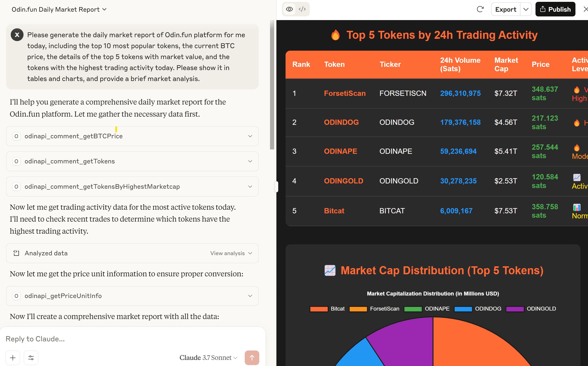Viewport: 588px width, 366px height.
Task: Click the Ticker column header
Action: click(x=390, y=64)
